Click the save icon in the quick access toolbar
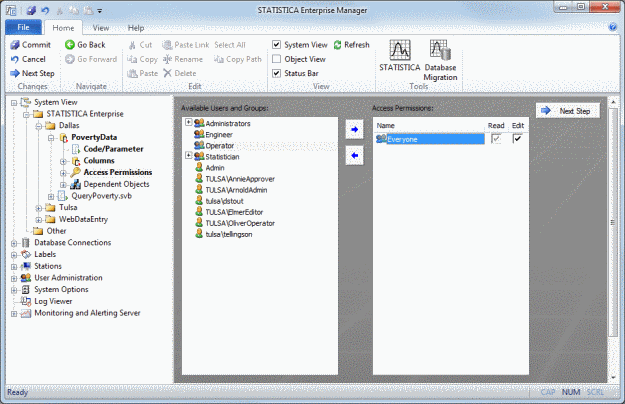Viewport: 625px width, 404px height. [31, 10]
